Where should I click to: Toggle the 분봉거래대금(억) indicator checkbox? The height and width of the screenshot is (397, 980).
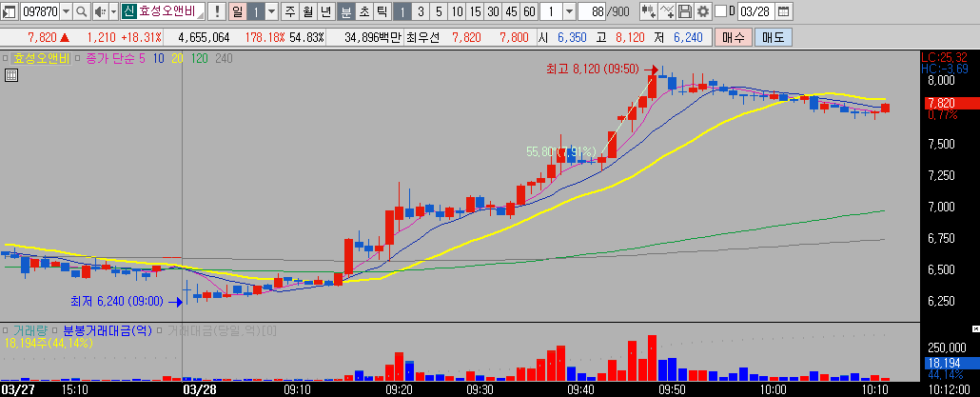(55, 330)
